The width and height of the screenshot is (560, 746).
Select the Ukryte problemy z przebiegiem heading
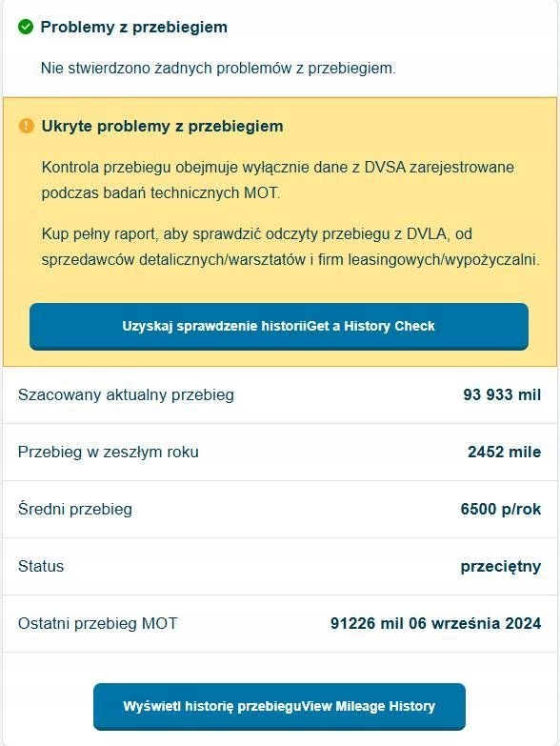point(163,126)
